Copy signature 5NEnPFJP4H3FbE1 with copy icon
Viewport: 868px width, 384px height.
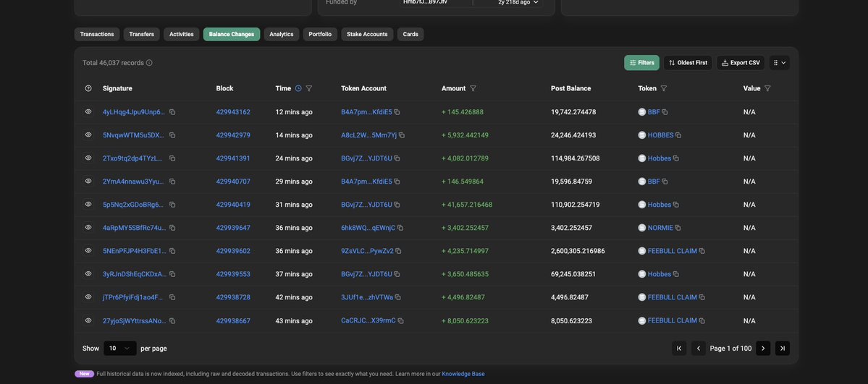click(172, 251)
